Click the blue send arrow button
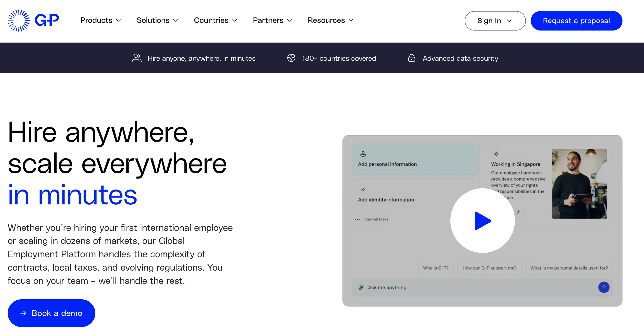 [x=604, y=287]
